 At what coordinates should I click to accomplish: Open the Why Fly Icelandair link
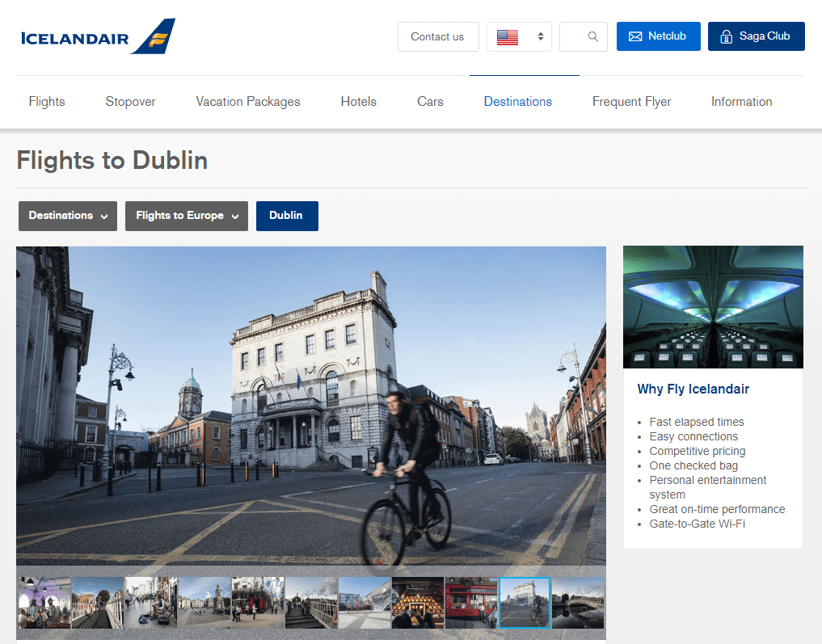(693, 389)
